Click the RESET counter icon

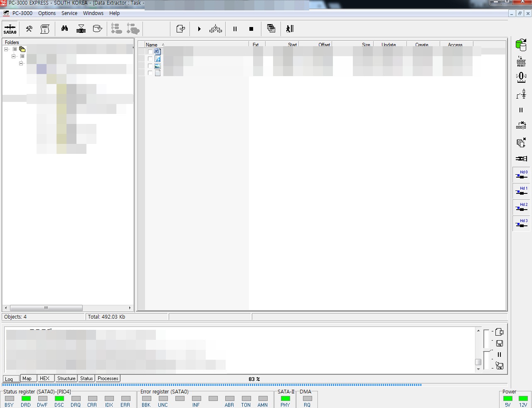tap(521, 61)
